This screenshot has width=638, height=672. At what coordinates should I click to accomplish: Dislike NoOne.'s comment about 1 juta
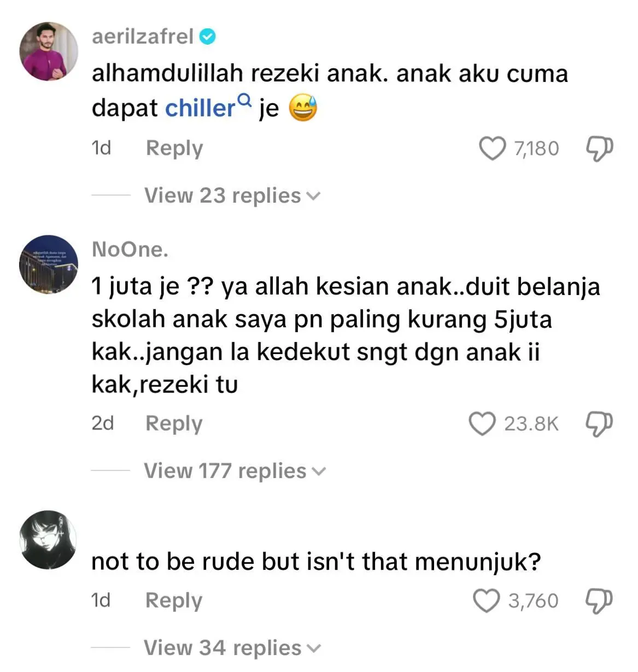[599, 424]
